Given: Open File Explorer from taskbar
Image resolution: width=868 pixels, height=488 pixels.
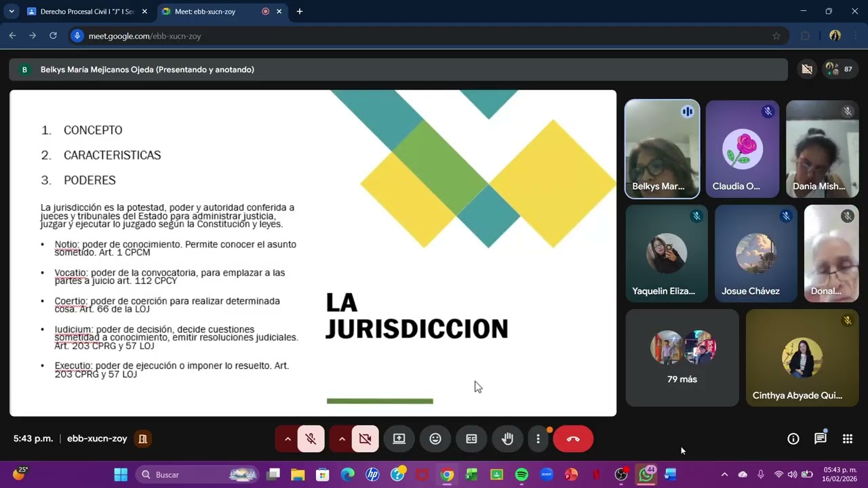Looking at the screenshot, I should [x=298, y=474].
